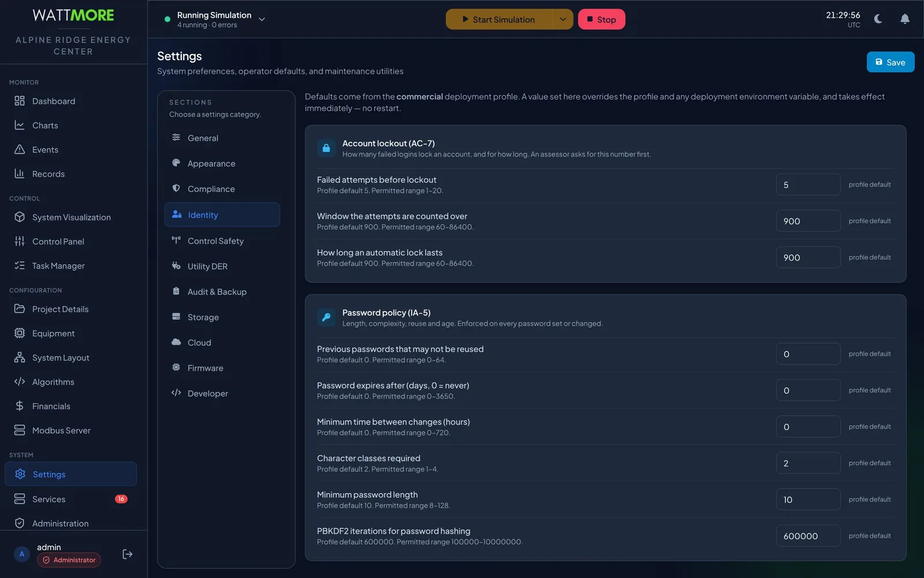Expand the Running Simulation status dropdown

pos(262,19)
